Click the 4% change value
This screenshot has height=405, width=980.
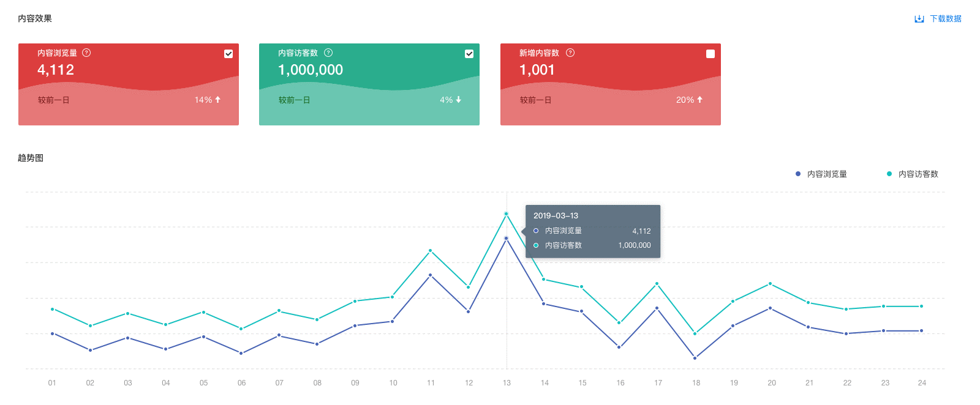pyautogui.click(x=447, y=100)
